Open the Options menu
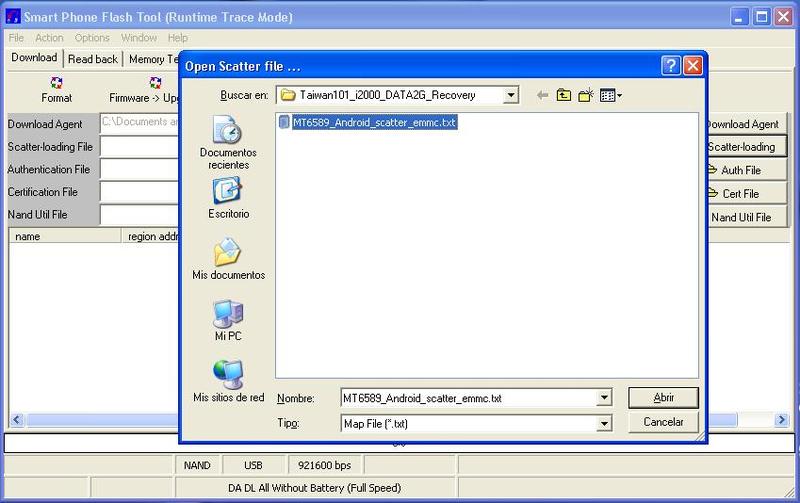800x503 pixels. [92, 38]
